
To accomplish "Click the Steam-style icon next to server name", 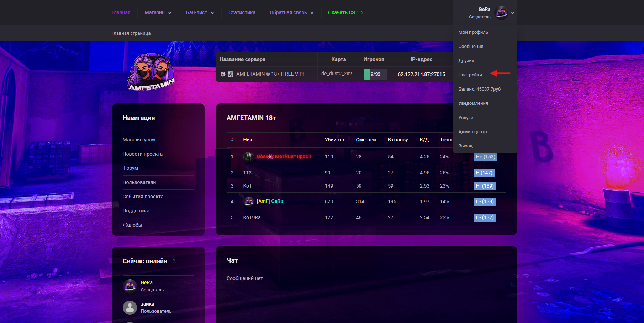I will click(x=231, y=74).
